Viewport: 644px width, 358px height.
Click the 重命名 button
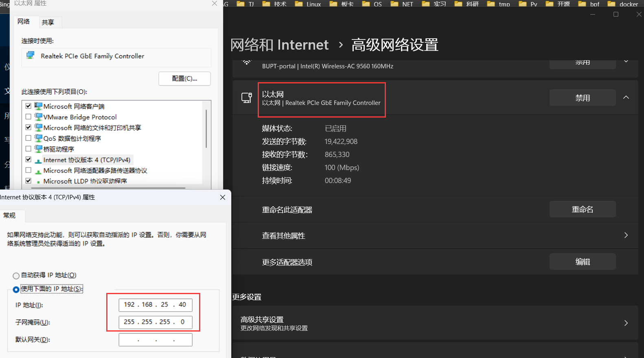click(x=582, y=210)
